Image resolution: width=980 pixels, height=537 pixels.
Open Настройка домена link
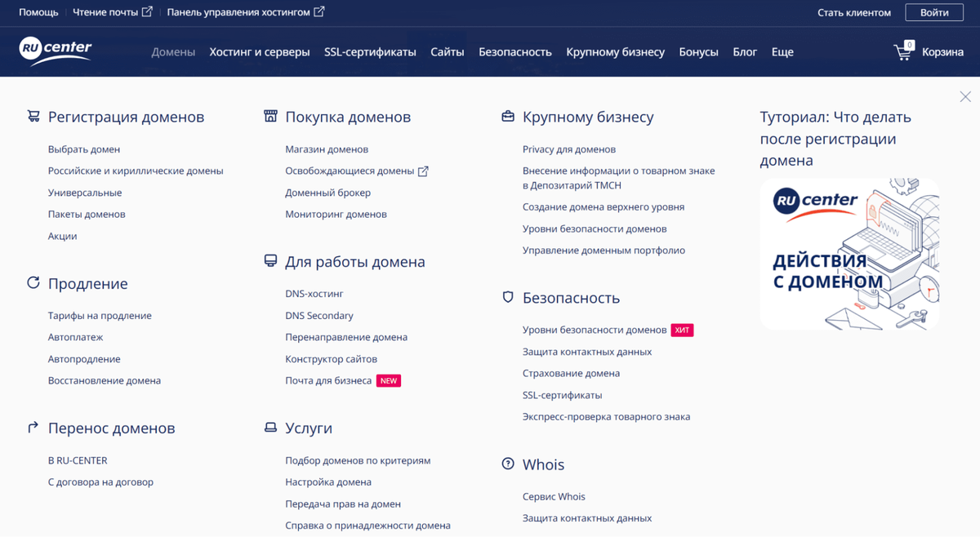coord(328,482)
